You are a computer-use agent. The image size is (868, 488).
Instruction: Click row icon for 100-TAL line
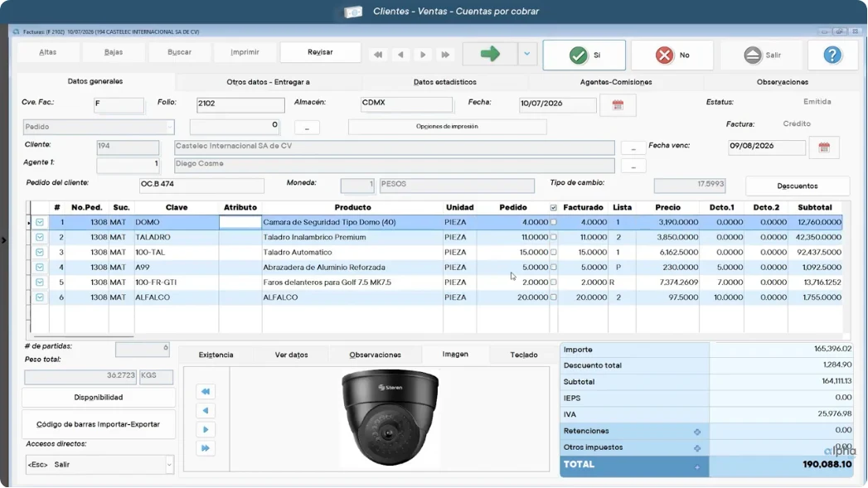[x=40, y=252]
